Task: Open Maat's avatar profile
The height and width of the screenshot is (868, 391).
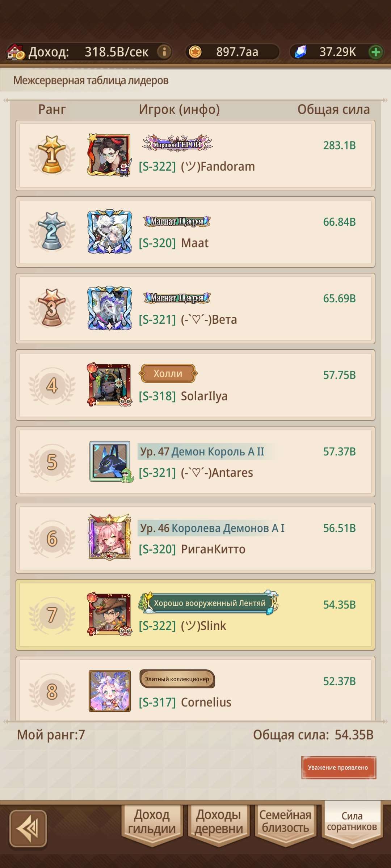Action: tap(109, 231)
